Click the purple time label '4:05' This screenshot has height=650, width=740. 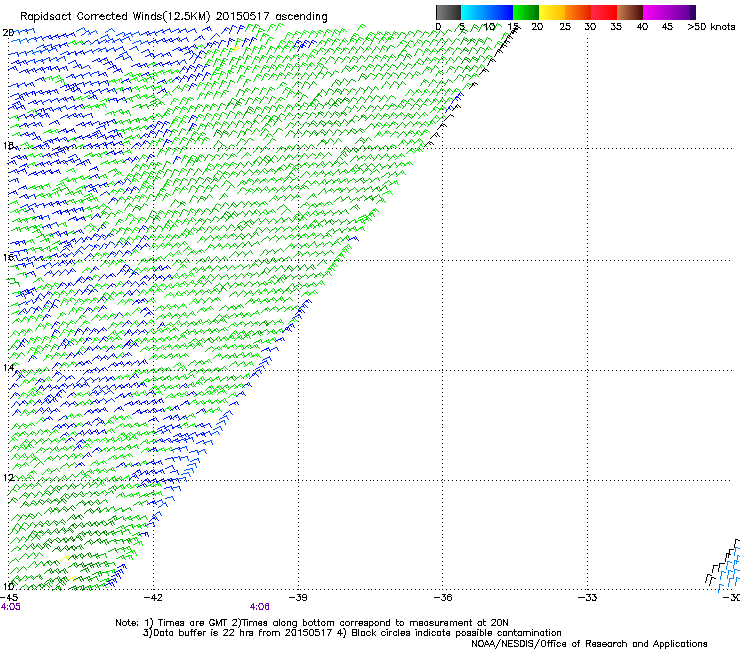[10, 607]
